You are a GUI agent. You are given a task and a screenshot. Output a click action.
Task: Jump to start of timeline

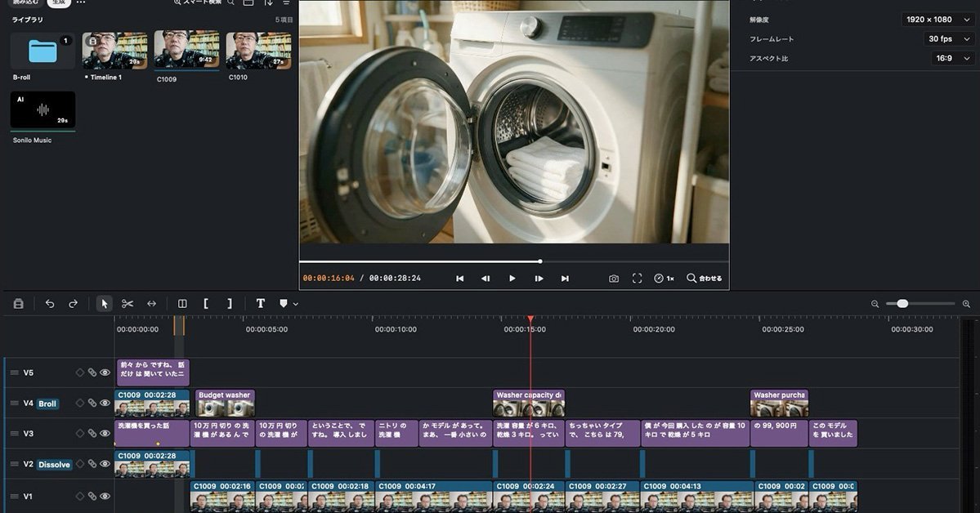460,279
